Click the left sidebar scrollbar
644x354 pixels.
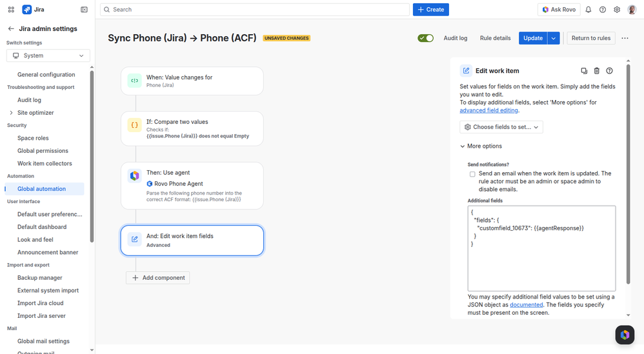coord(92,156)
